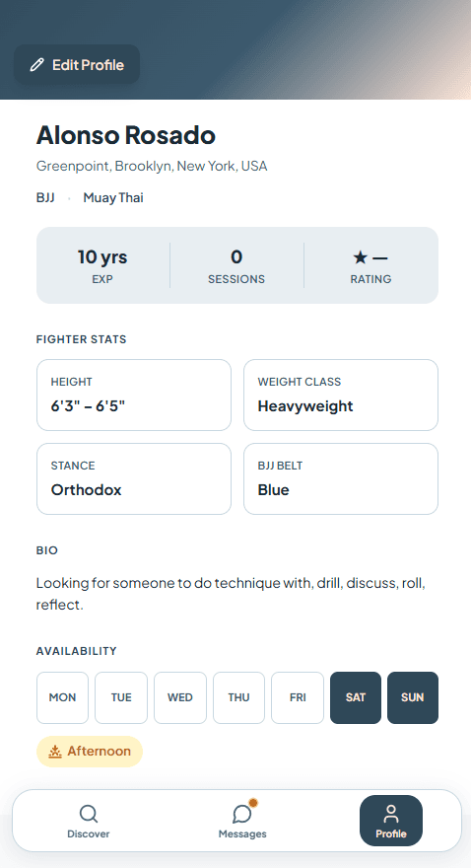Open Discover via the magnifier icon
This screenshot has width=471, height=868.
(89, 814)
